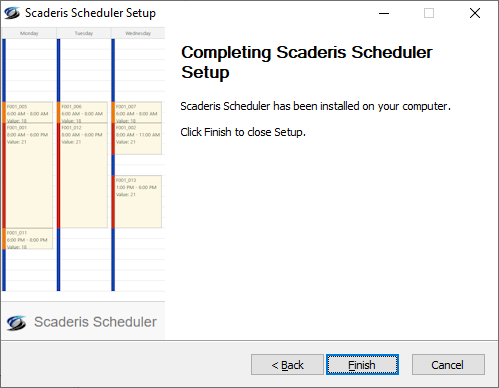Click the F001_011 Monday evening entry

(29, 239)
